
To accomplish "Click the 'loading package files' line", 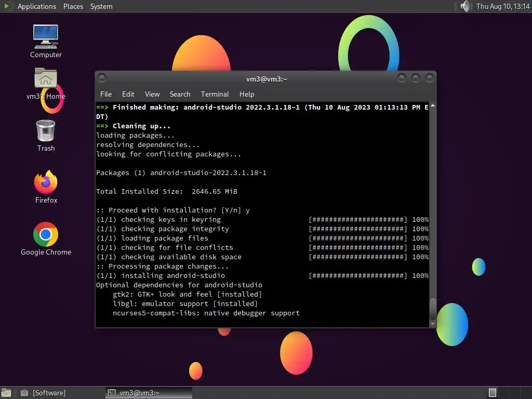I will pyautogui.click(x=262, y=238).
